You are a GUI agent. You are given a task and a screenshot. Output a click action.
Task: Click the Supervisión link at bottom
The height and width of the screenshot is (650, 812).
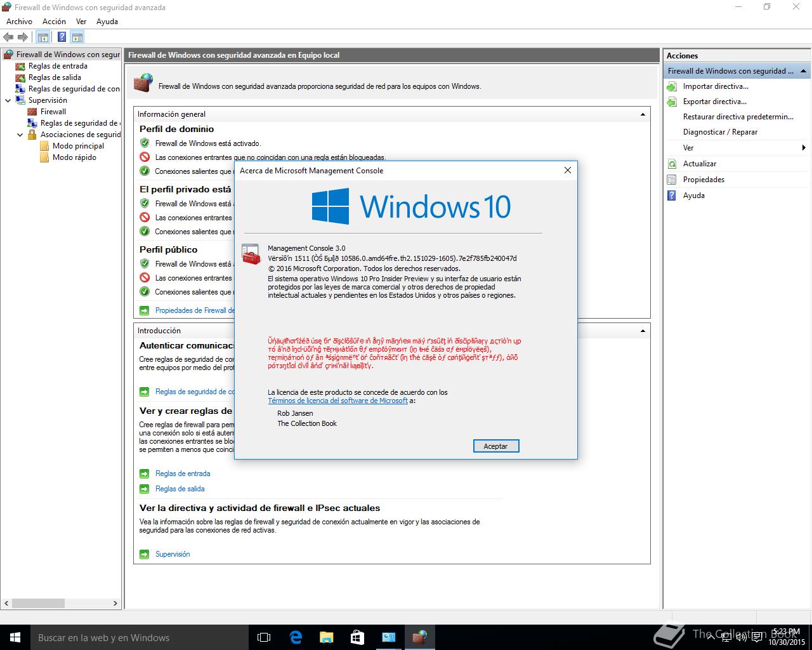(173, 554)
